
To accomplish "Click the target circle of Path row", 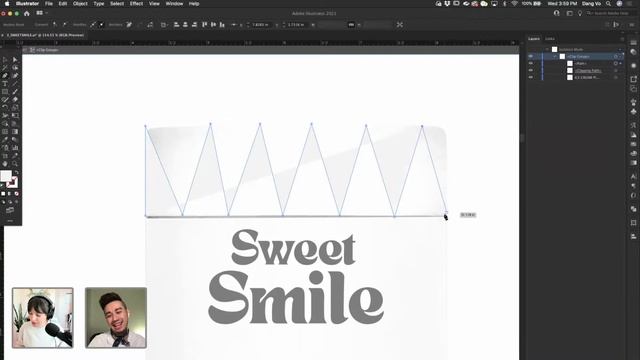I will (616, 63).
